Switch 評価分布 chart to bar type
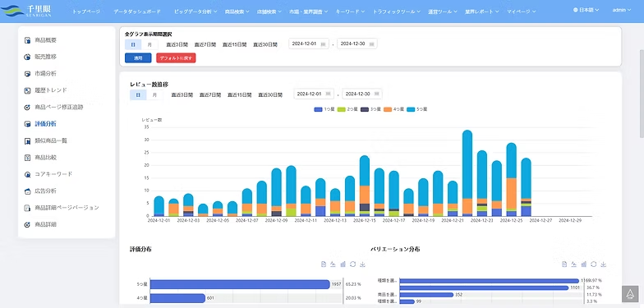This screenshot has height=308, width=644. click(343, 264)
